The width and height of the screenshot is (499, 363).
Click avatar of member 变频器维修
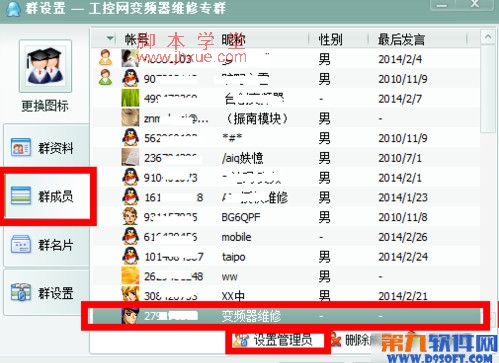click(x=130, y=315)
